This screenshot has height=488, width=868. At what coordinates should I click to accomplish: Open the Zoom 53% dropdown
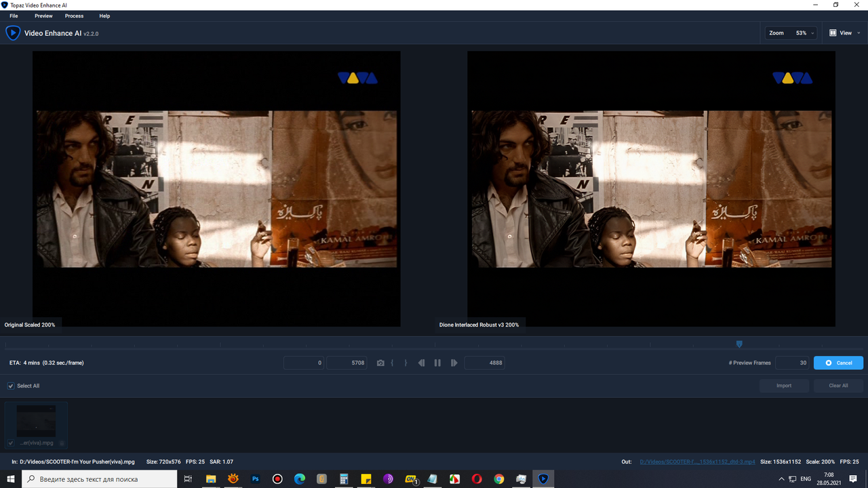point(791,33)
